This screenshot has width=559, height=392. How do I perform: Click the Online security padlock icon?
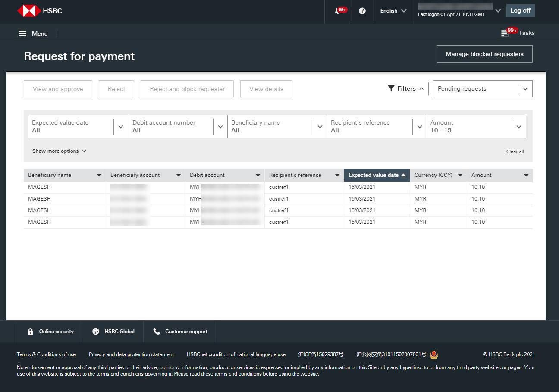point(30,332)
